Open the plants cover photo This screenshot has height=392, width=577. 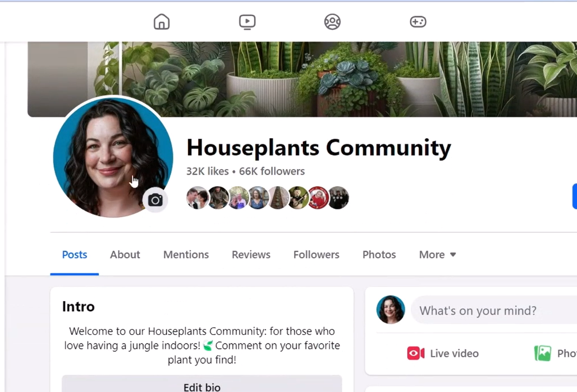click(302, 79)
